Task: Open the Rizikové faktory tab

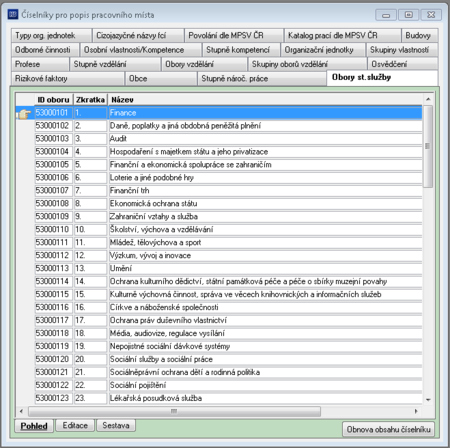Action: 68,78
